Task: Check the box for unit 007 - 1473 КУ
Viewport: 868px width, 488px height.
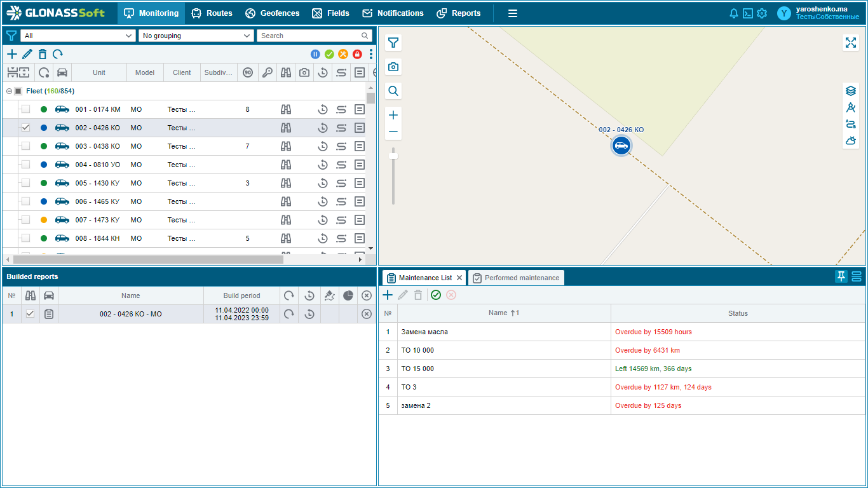Action: pos(25,220)
